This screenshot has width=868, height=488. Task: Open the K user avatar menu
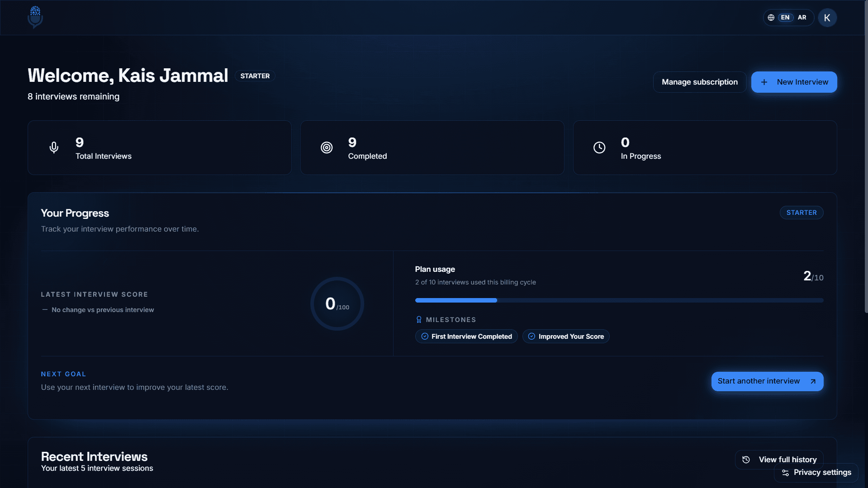pyautogui.click(x=827, y=18)
